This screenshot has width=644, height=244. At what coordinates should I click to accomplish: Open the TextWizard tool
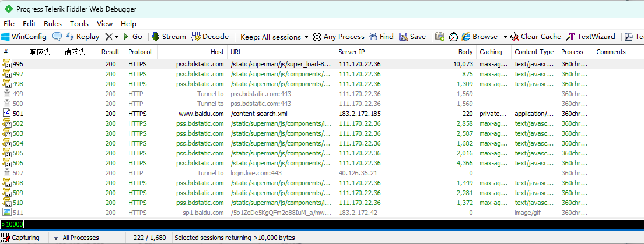[590, 37]
